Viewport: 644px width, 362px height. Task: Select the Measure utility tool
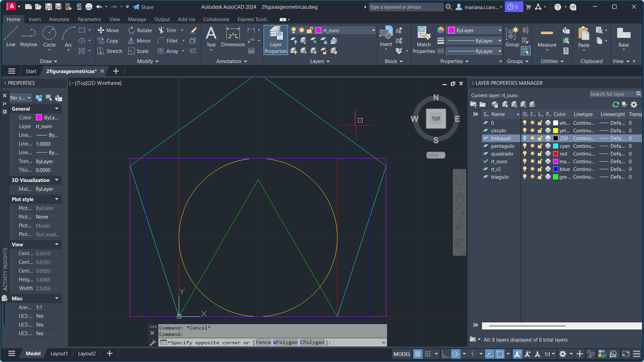[x=547, y=38]
